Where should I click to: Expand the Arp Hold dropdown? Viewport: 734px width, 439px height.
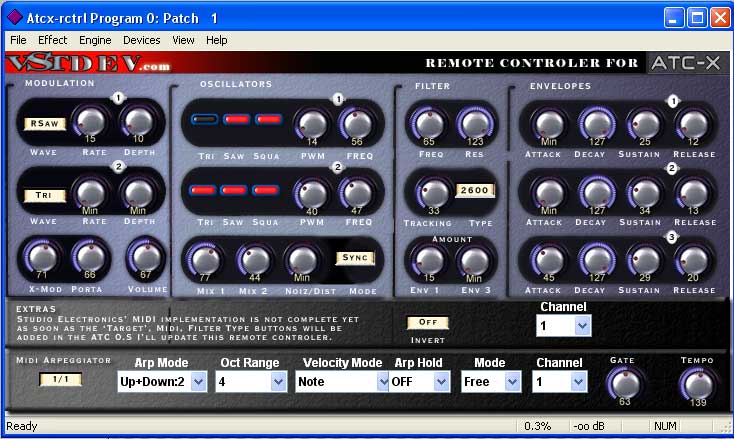(441, 382)
